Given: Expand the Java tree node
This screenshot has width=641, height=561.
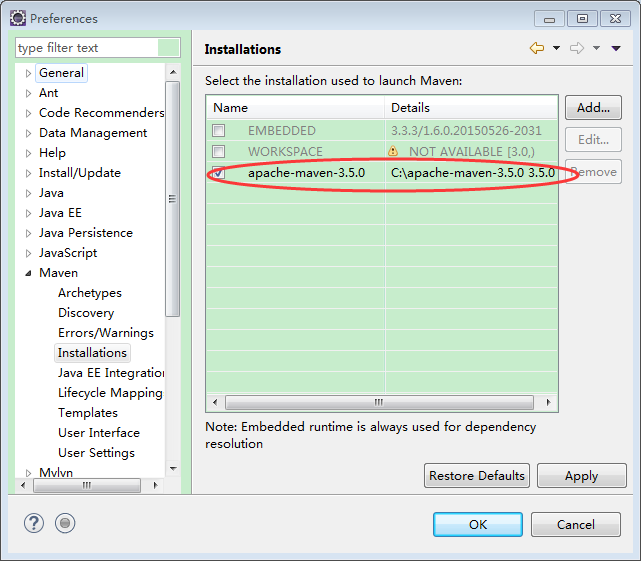Looking at the screenshot, I should click(28, 193).
